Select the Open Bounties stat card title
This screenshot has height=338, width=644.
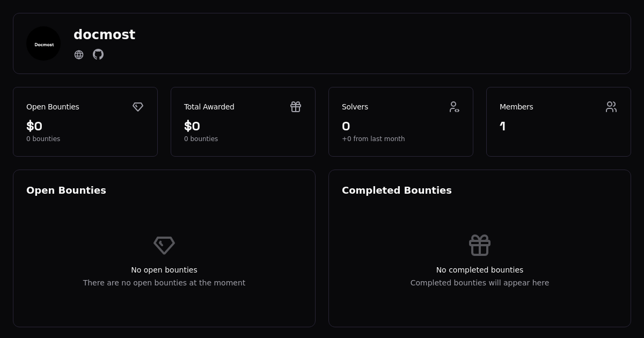pyautogui.click(x=53, y=107)
